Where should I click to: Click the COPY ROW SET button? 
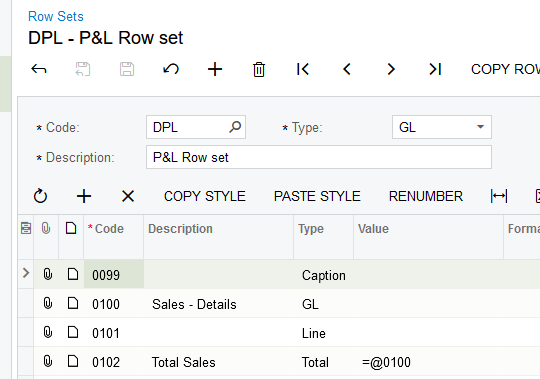505,69
